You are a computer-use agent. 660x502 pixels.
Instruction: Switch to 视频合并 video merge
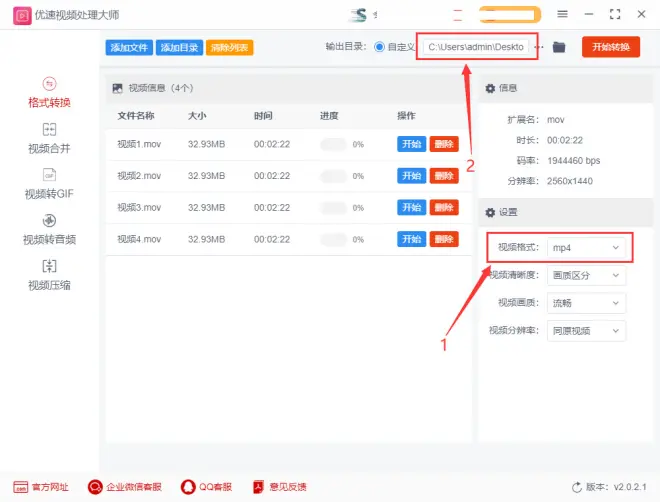click(x=49, y=138)
